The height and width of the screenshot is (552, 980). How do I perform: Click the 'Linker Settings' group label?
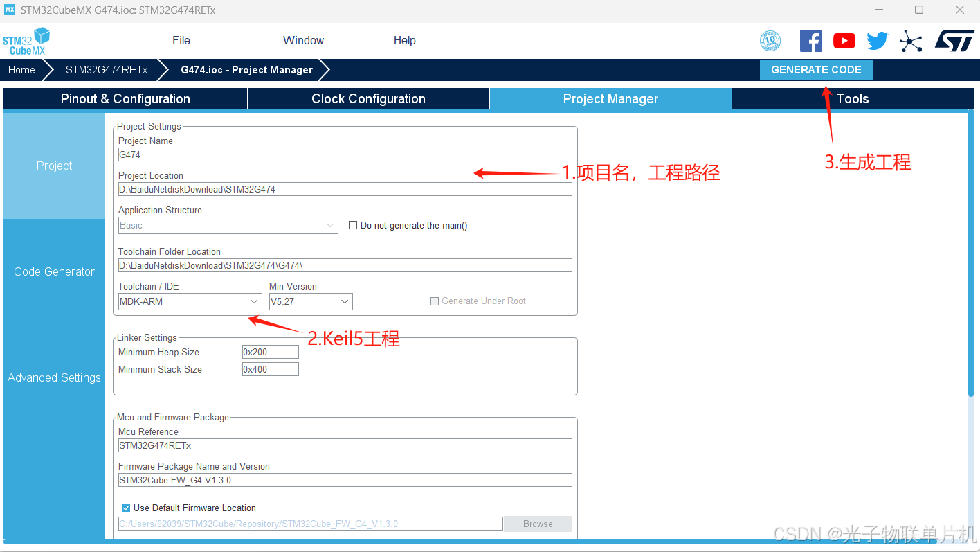click(x=147, y=337)
